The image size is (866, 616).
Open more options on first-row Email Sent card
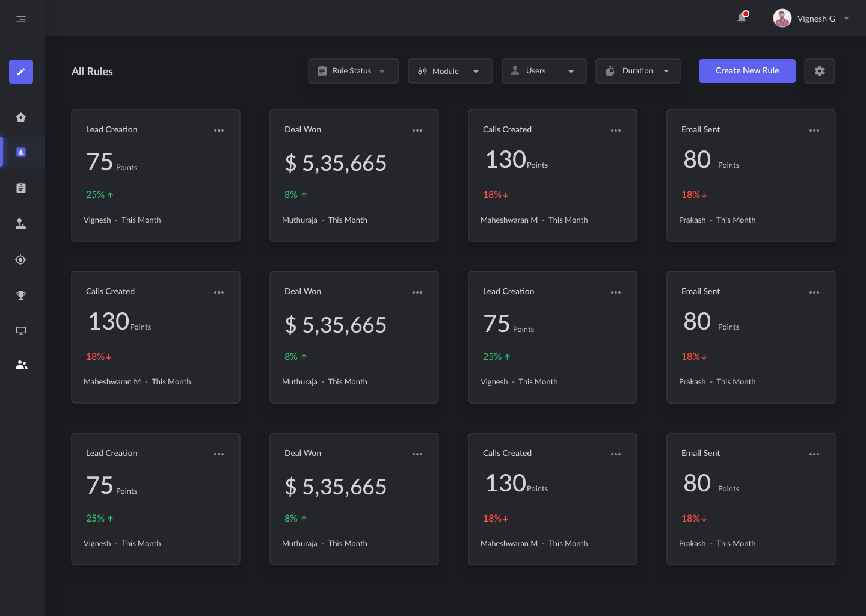[814, 131]
